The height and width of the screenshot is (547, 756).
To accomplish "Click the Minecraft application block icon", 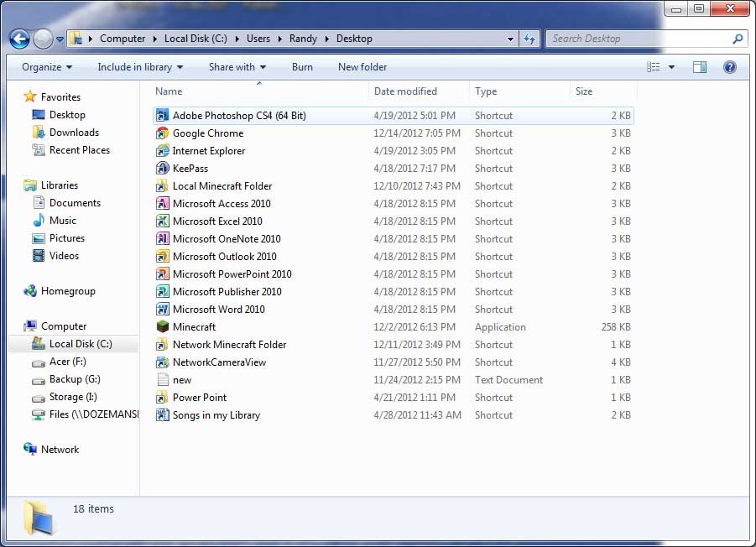I will coord(163,326).
